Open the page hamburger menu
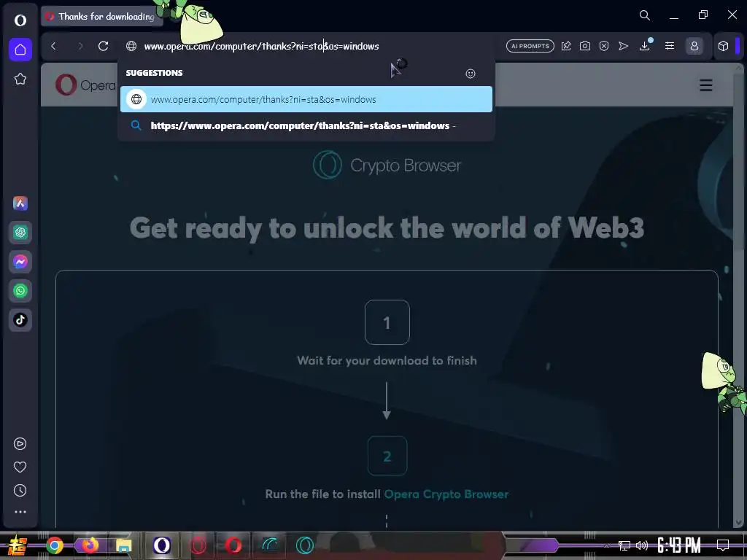This screenshot has width=747, height=560. pos(705,85)
